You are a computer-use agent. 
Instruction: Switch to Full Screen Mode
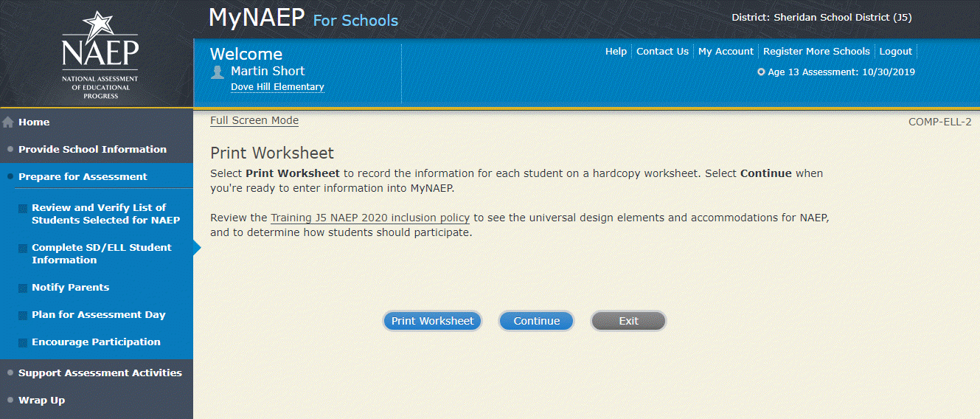[254, 120]
